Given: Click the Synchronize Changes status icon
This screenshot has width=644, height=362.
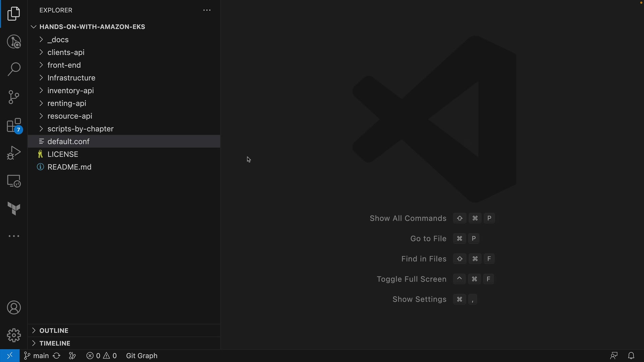Looking at the screenshot, I should pyautogui.click(x=57, y=356).
